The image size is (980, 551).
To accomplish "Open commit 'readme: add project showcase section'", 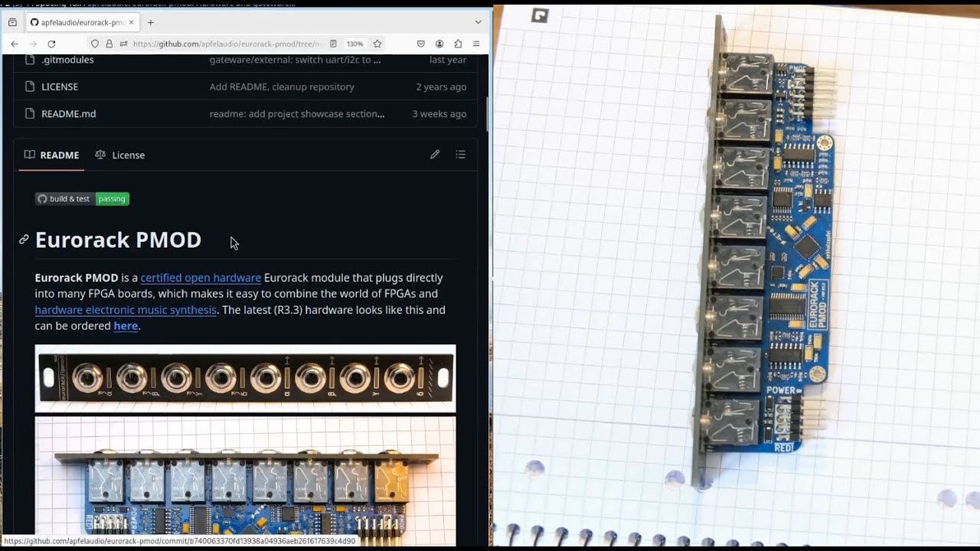I will point(297,113).
